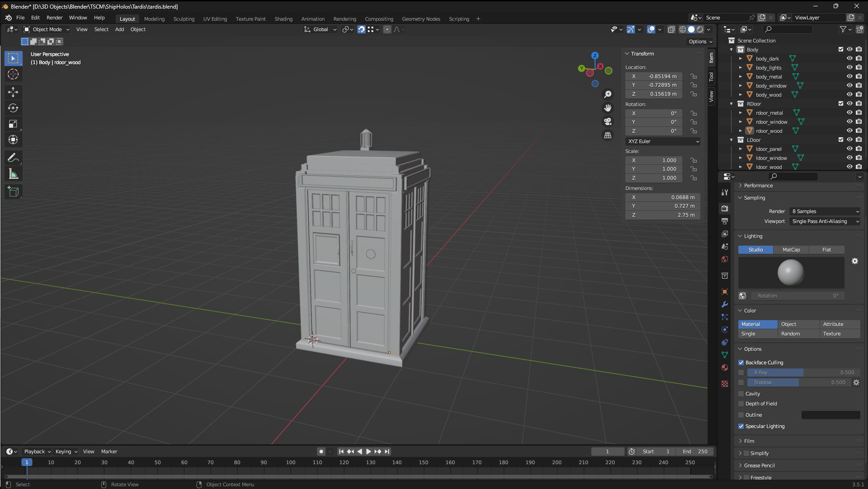
Task: Toggle camera view button in viewport
Action: 608,121
